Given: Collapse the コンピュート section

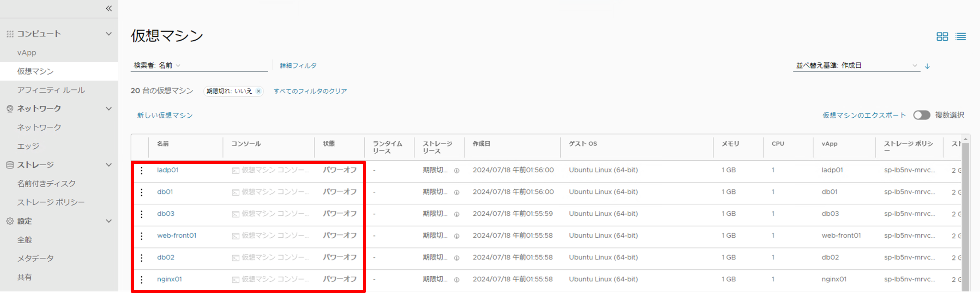Looking at the screenshot, I should point(108,34).
